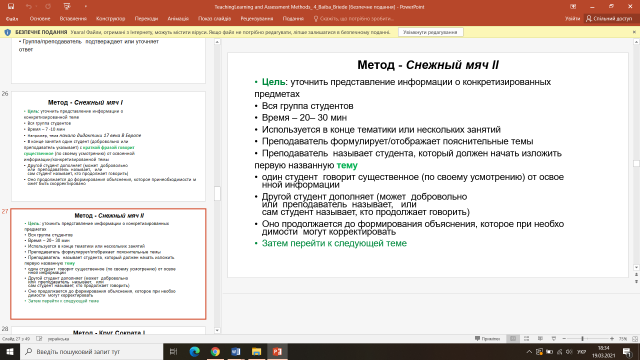Click thumbnail pane scrollbar thumb
The image size is (640, 360).
coord(217,193)
